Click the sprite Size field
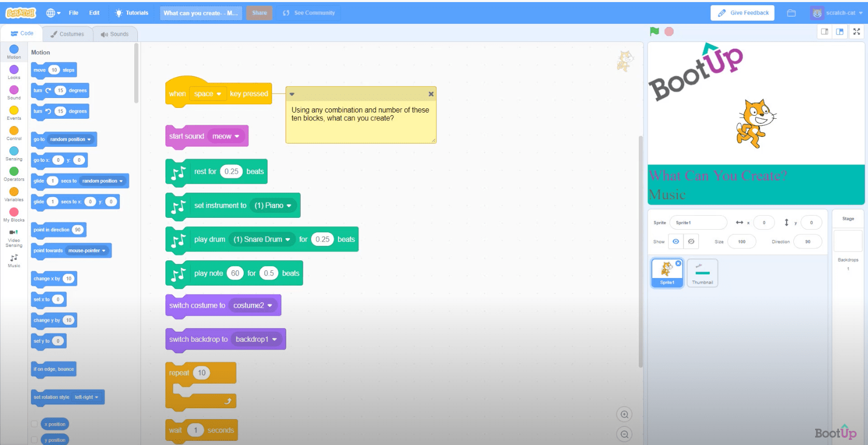 click(x=741, y=242)
